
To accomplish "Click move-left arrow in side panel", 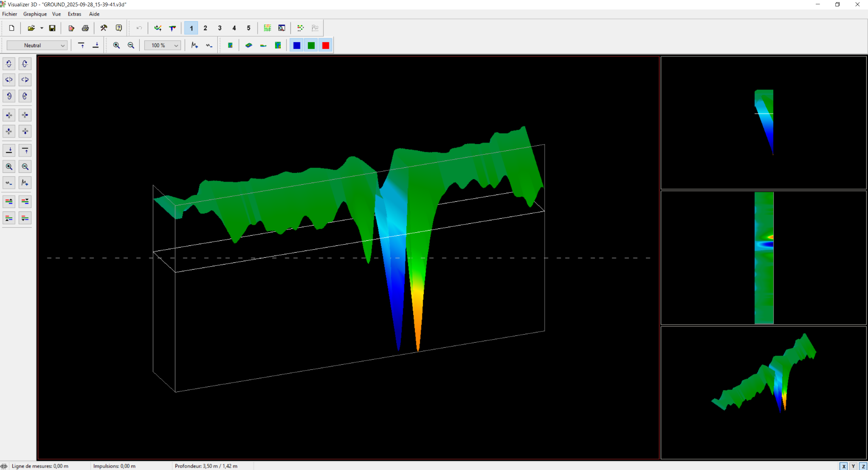I will coord(9,115).
